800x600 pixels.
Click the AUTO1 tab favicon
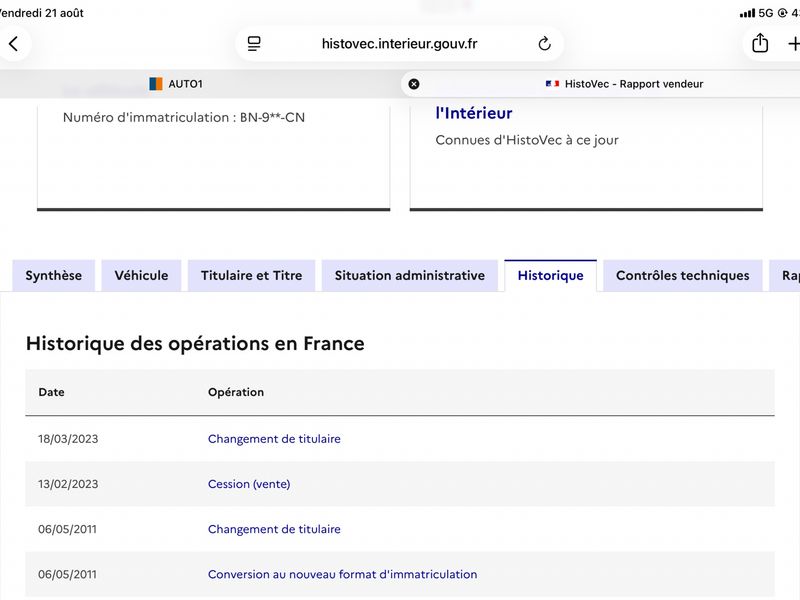pyautogui.click(x=156, y=84)
